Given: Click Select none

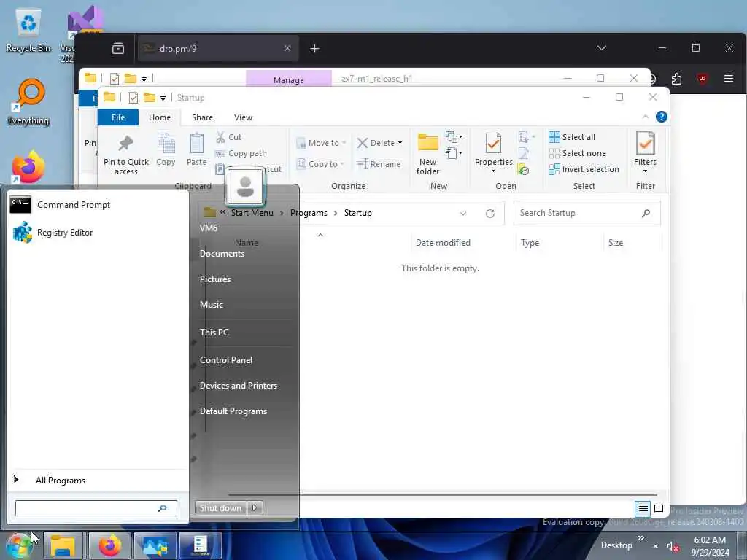Looking at the screenshot, I should click(578, 153).
